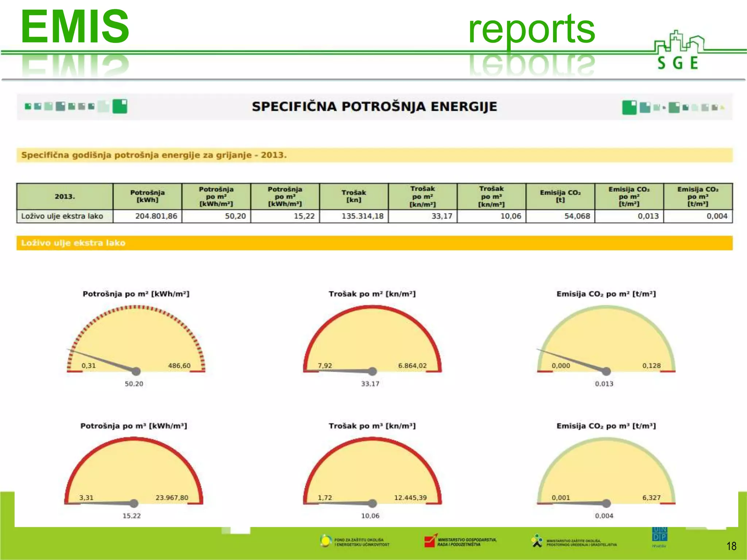Click the Emisija CO₂ [t] column header
Screen dimensions: 747x560
coord(560,197)
